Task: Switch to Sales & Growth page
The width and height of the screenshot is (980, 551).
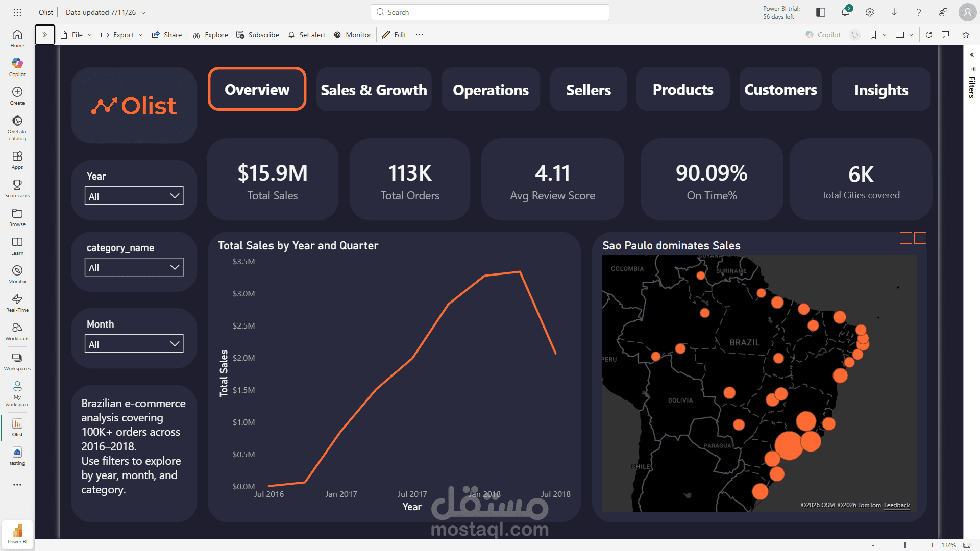Action: click(374, 90)
